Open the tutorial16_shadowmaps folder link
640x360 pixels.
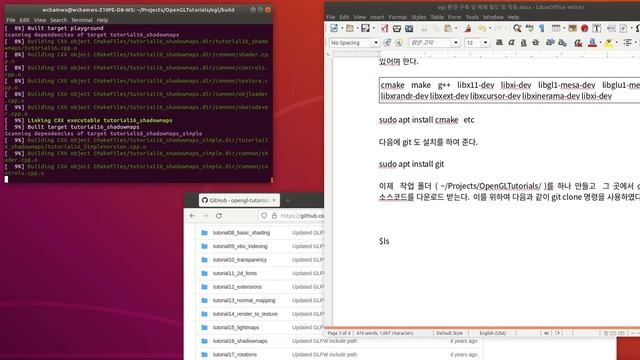click(x=240, y=341)
